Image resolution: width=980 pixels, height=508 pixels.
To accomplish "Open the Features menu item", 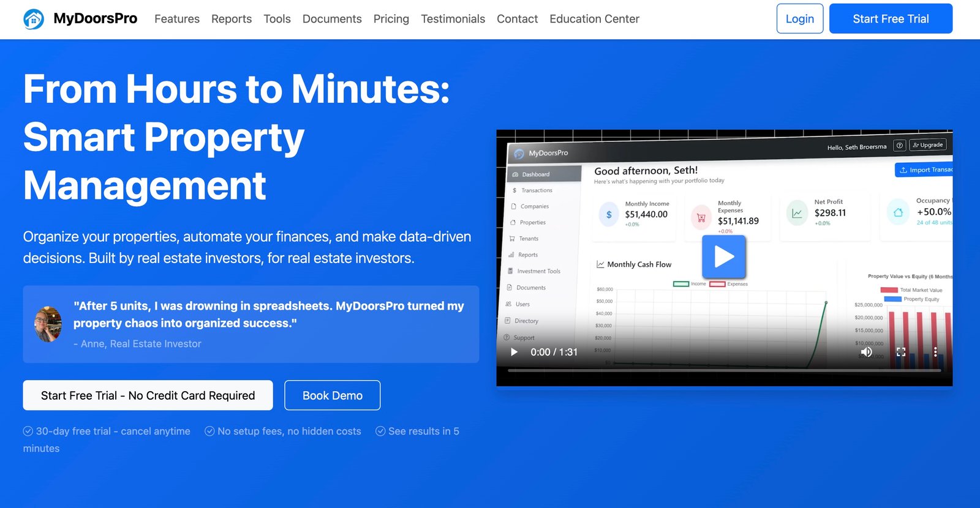I will point(177,19).
